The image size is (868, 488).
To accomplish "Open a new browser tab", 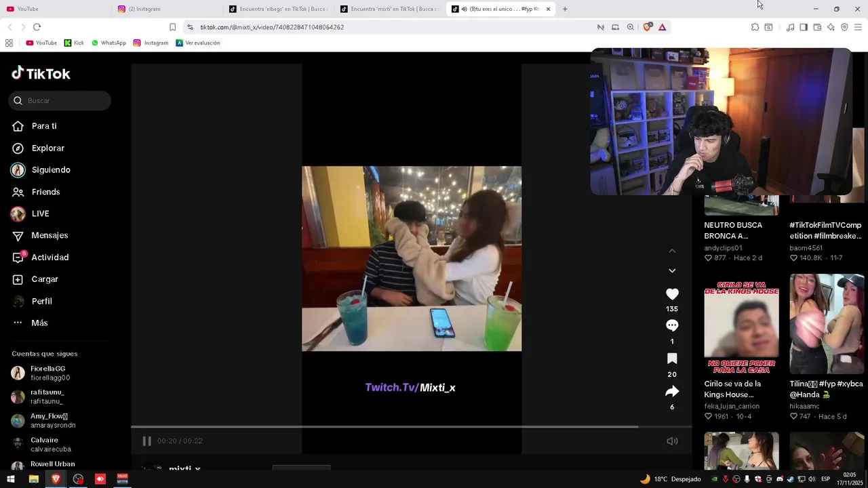I will click(565, 9).
